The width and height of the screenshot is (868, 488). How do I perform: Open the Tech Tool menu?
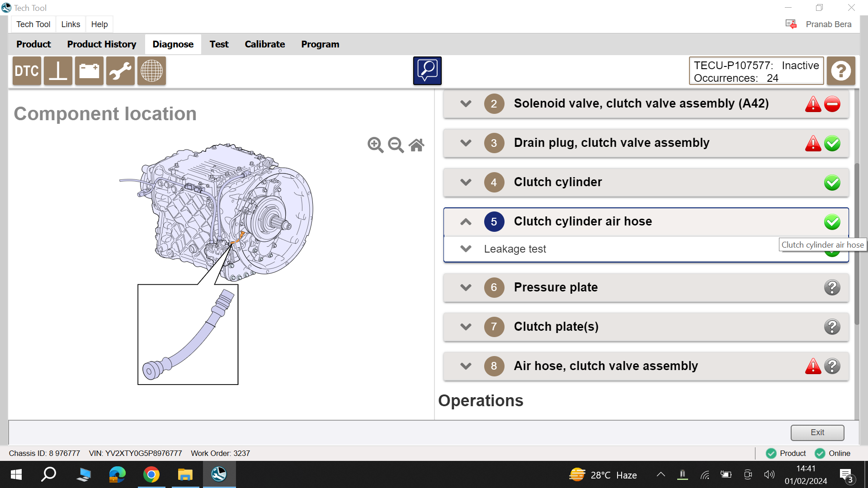pos(33,24)
